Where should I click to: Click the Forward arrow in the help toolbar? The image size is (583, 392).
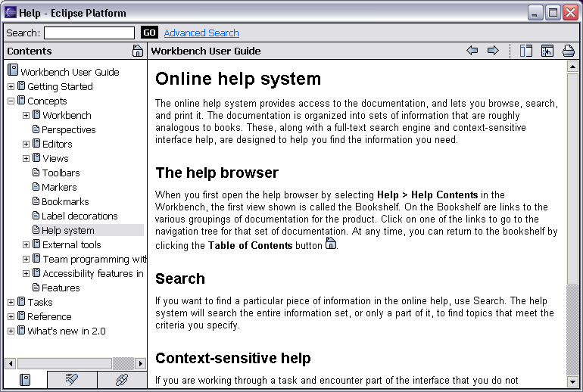pos(493,51)
